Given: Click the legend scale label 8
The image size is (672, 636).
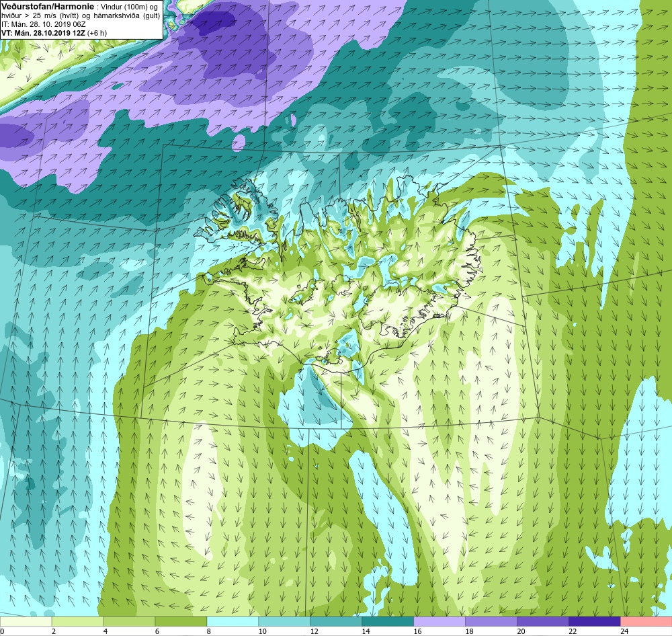Looking at the screenshot, I should (209, 631).
